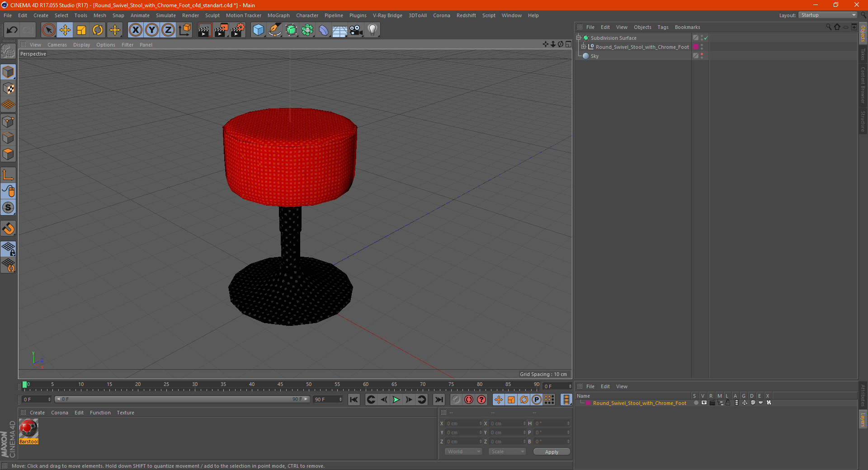This screenshot has width=868, height=470.
Task: Collapse Subdivision Surface hierarchy
Action: click(578, 38)
